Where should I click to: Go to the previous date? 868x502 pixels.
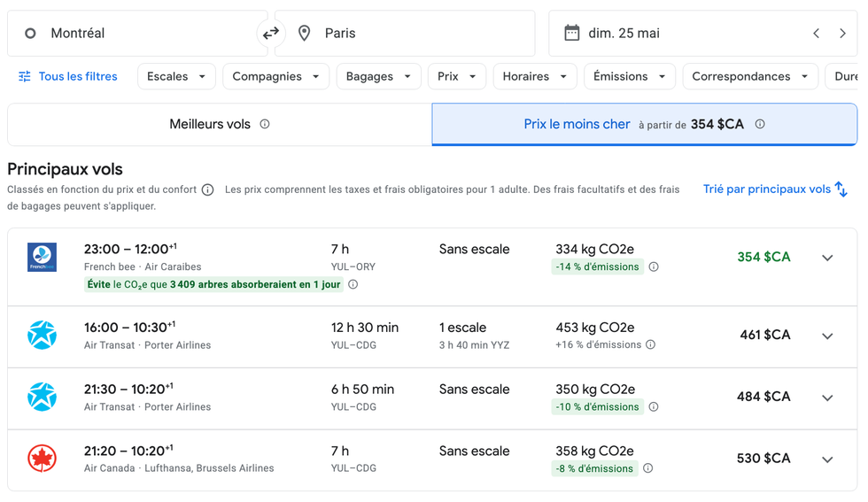tap(816, 34)
